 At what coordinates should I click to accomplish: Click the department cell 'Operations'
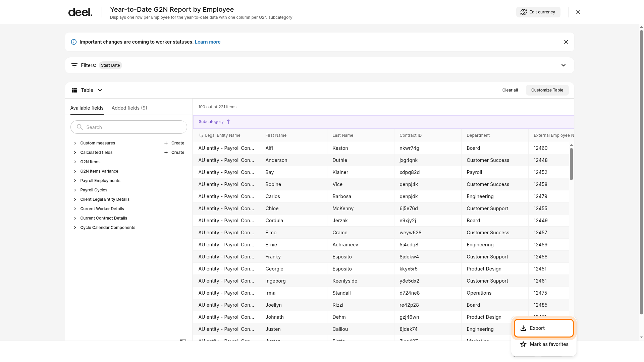pyautogui.click(x=495, y=293)
